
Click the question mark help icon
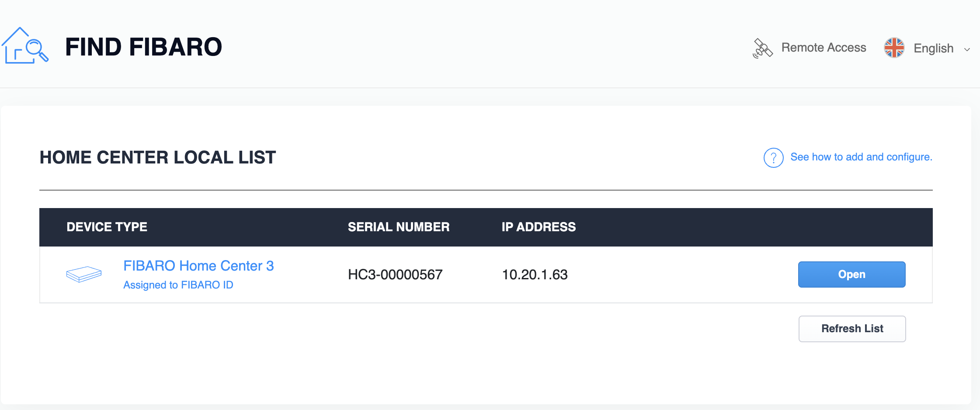pyautogui.click(x=773, y=157)
